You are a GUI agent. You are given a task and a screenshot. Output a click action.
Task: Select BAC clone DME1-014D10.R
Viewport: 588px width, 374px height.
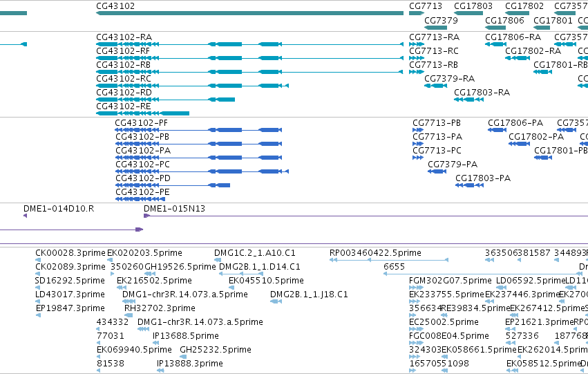59,209
